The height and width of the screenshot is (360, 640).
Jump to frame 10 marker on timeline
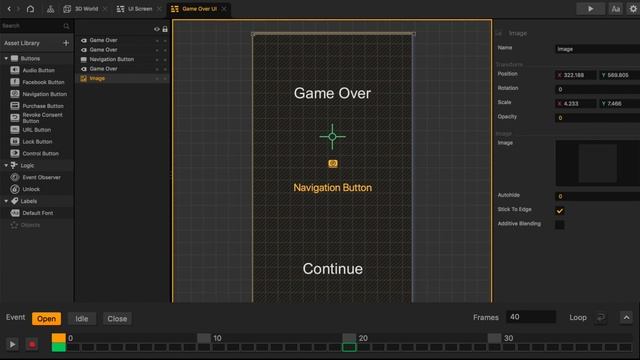click(204, 338)
